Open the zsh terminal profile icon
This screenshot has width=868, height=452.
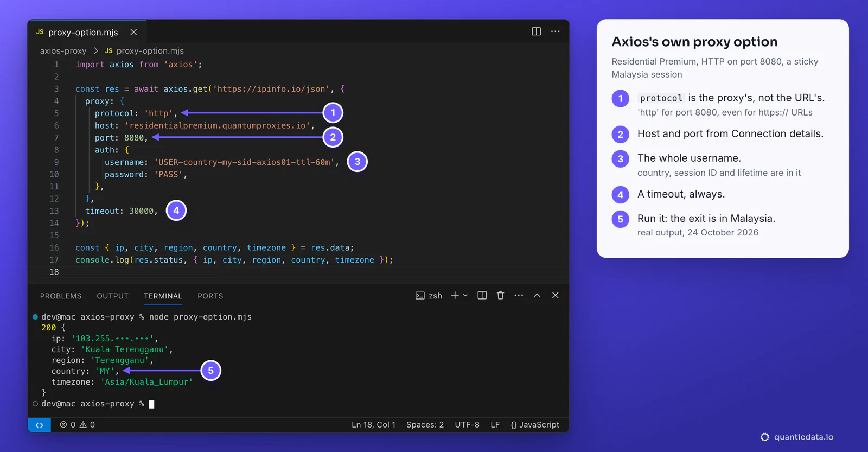coord(420,296)
